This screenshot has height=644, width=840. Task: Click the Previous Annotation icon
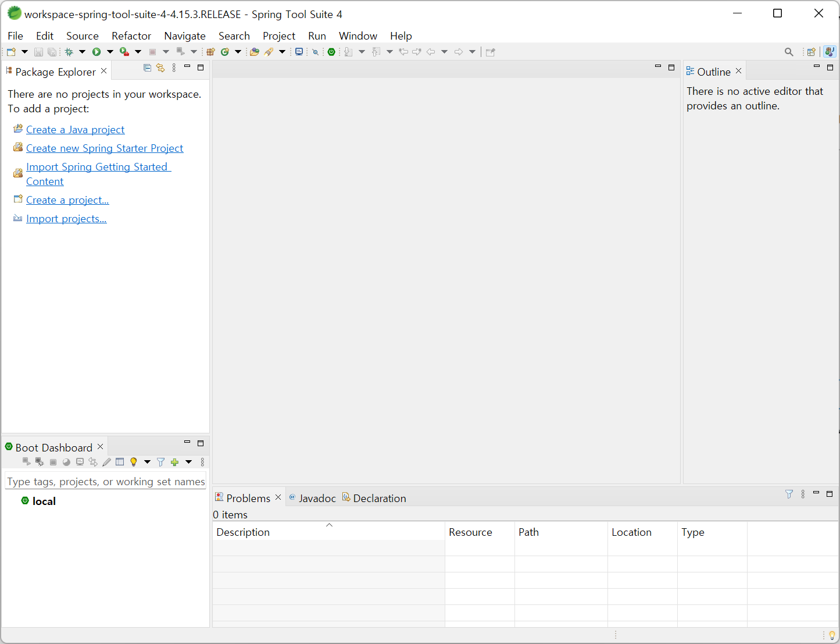click(x=376, y=52)
